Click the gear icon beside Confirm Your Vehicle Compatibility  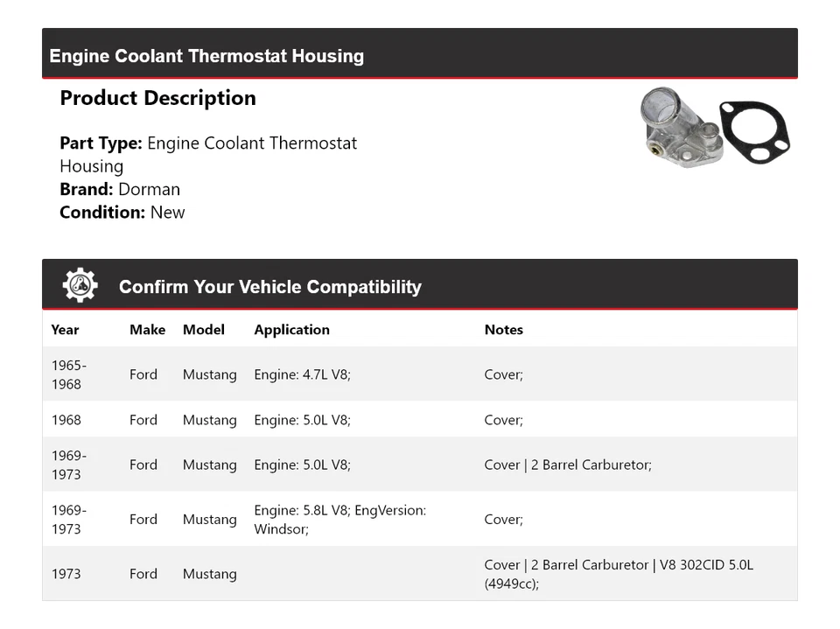tap(80, 286)
